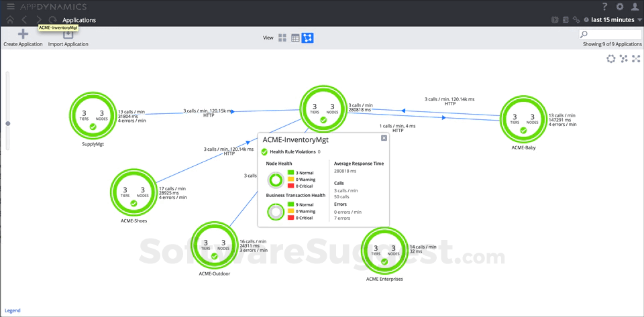Close the ACME-InventoryMgt popup

384,138
